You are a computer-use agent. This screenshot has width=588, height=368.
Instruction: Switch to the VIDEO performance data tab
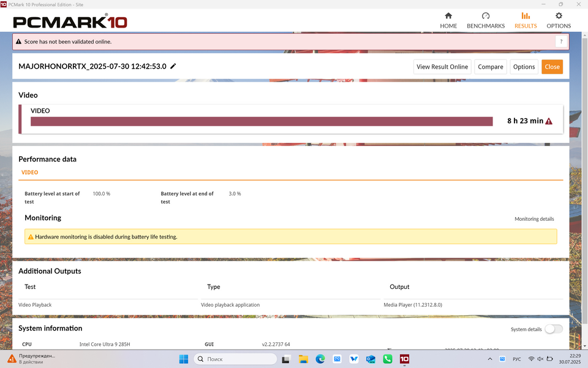point(30,173)
